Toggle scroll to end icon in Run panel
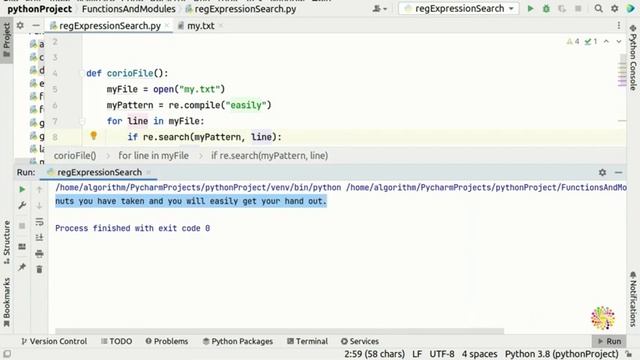 click(39, 238)
